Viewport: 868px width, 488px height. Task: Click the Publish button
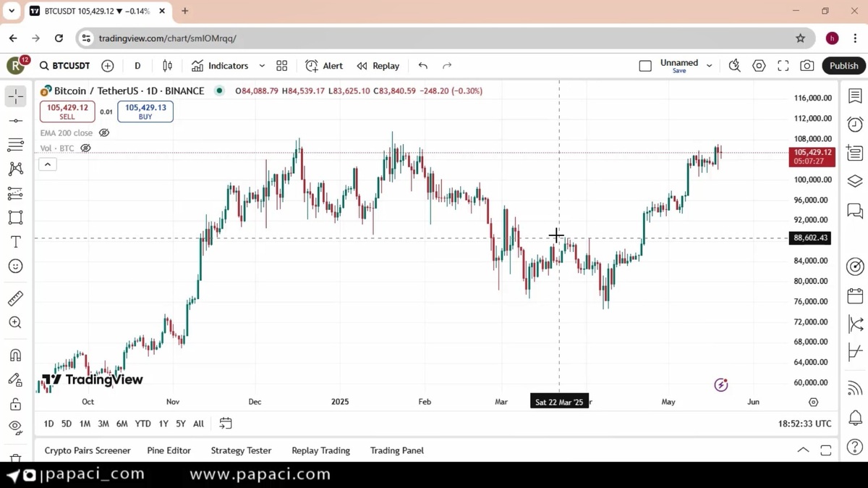[x=843, y=66]
